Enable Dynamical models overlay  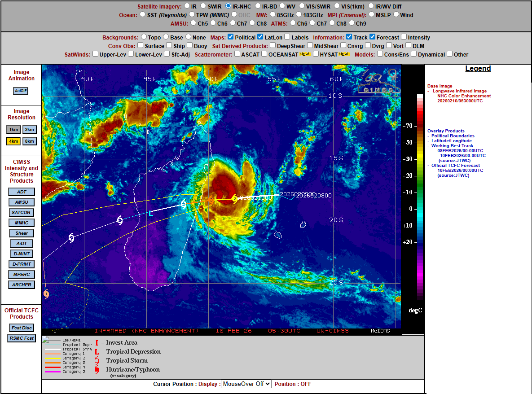414,53
